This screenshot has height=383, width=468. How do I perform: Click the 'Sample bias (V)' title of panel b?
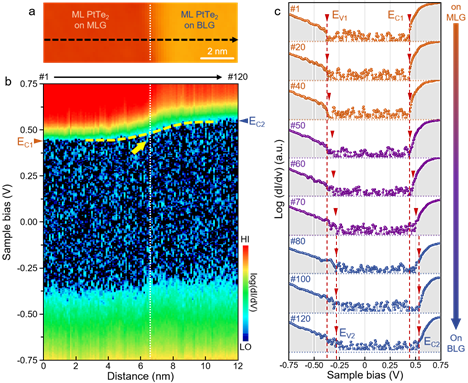coord(7,222)
